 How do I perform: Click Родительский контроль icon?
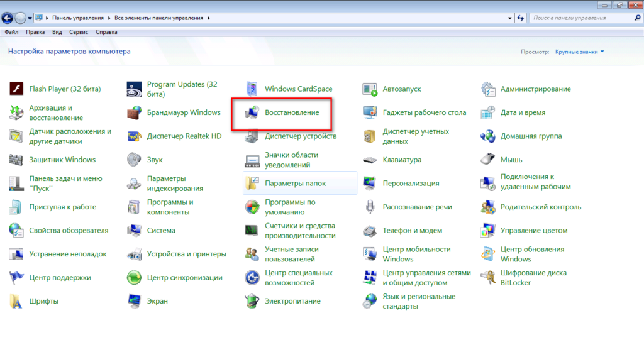coord(487,207)
